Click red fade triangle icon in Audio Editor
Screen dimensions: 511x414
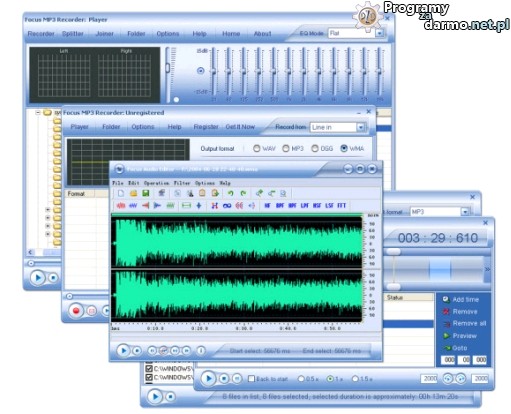point(145,206)
